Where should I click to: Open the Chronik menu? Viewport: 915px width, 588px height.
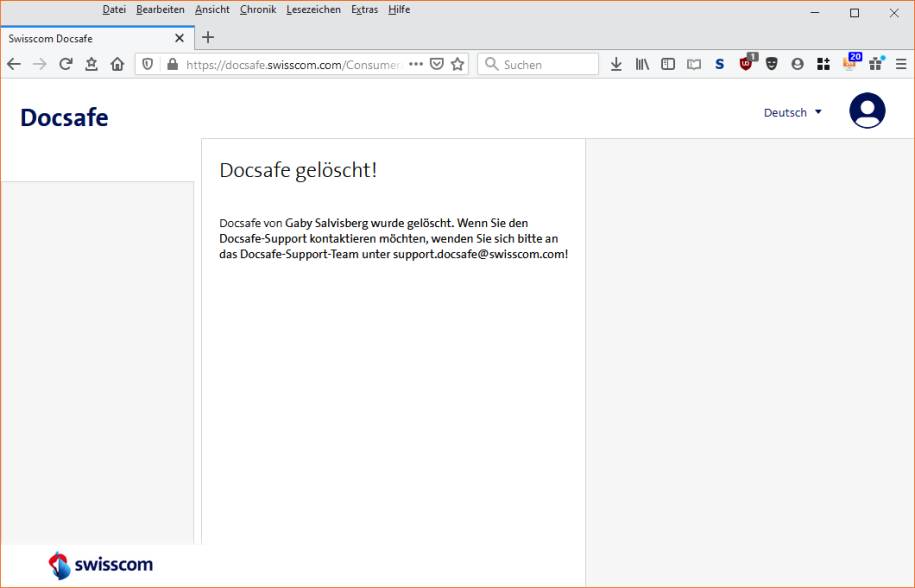click(258, 9)
